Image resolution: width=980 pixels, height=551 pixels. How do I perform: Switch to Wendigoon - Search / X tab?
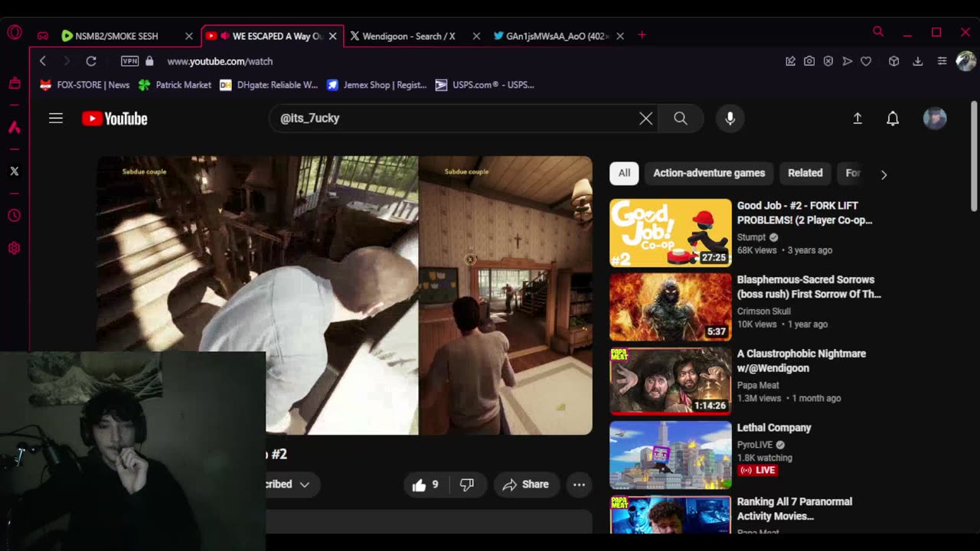point(409,36)
